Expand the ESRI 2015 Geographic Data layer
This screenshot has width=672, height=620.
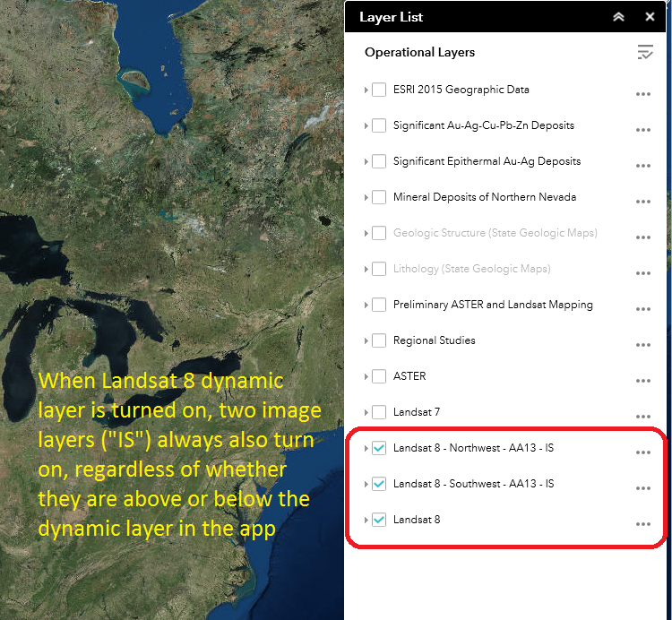[x=366, y=90]
